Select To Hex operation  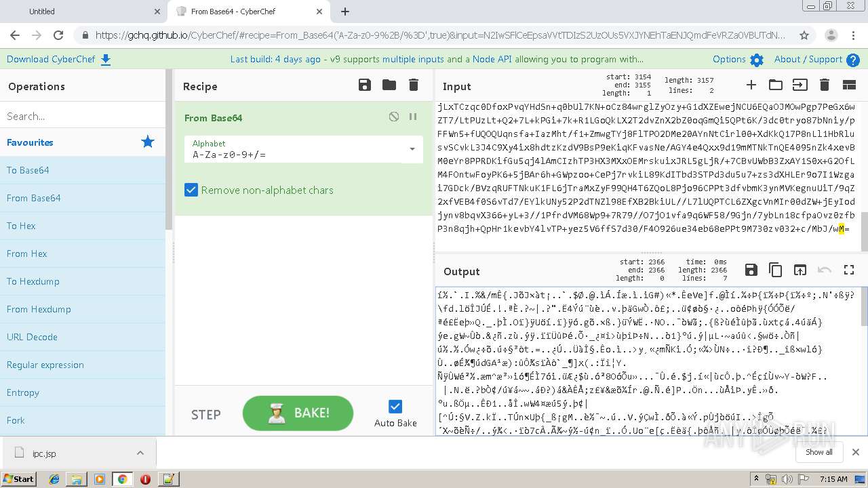(83, 226)
